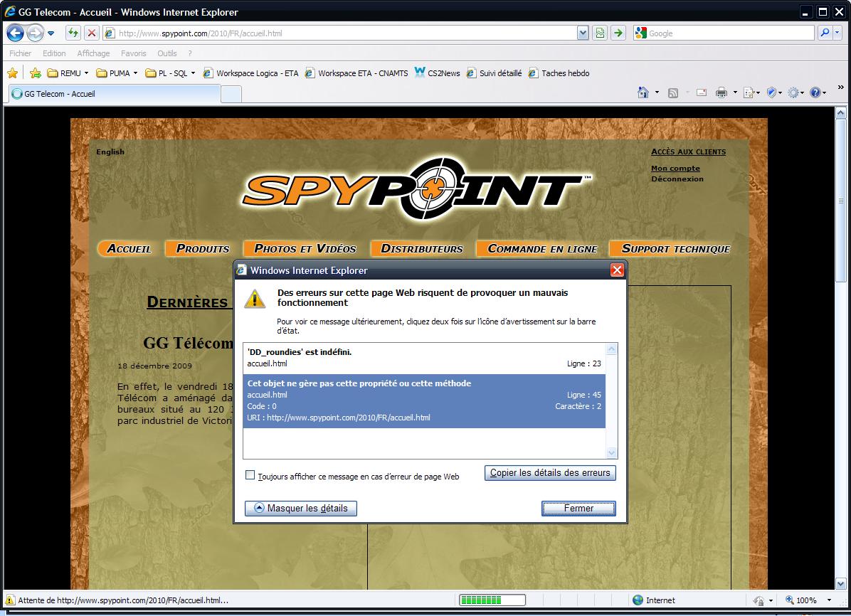Click the SpyPoint logo on the page
This screenshot has height=616, width=851.
(416, 188)
